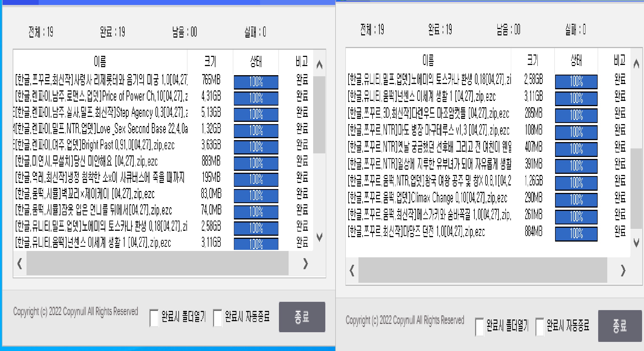The width and height of the screenshot is (644, 351).
Task: Click the left window's vertical scrollbar thumb
Action: 320,115
